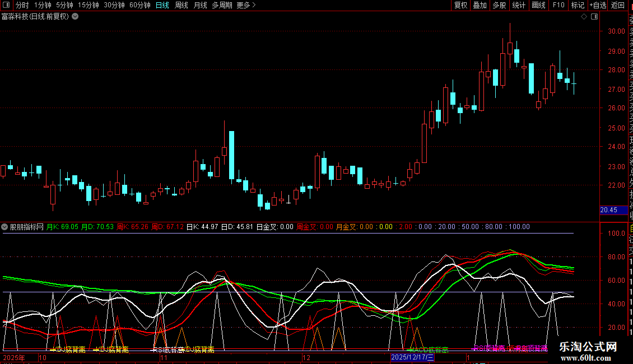The height and width of the screenshot is (364, 633).
Task: Switch to the 分时 chart period
Action: click(x=22, y=5)
